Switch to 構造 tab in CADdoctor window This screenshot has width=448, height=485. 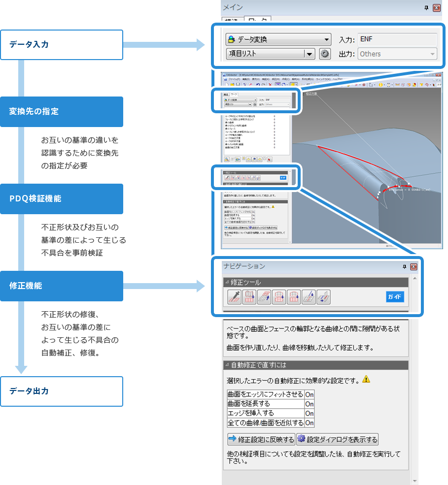pyautogui.click(x=226, y=95)
